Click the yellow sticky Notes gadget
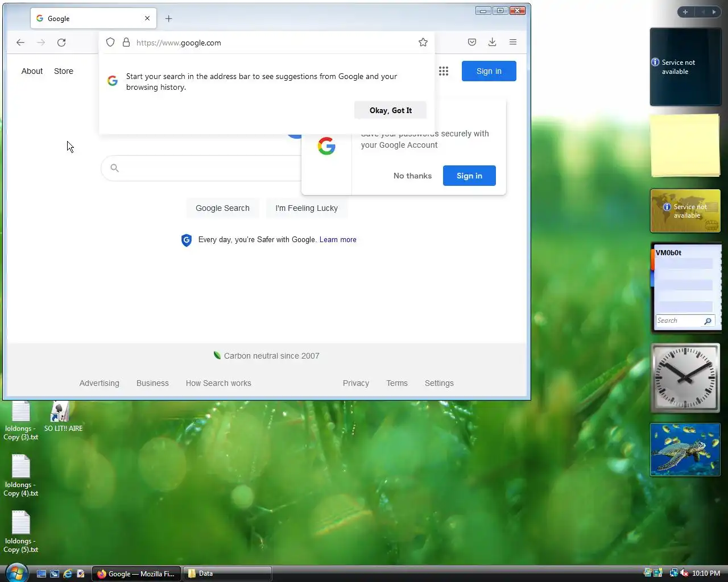 coord(685,145)
